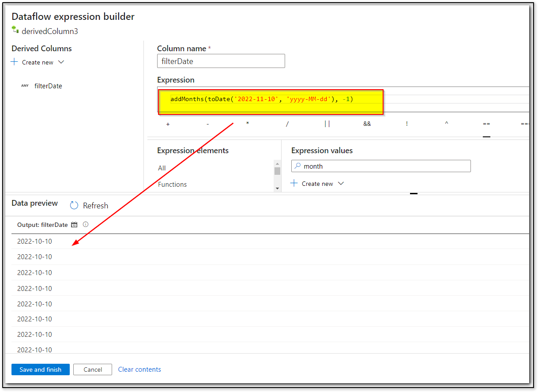This screenshot has height=392, width=538.
Task: Insert the == operator into the expression
Action: [486, 124]
